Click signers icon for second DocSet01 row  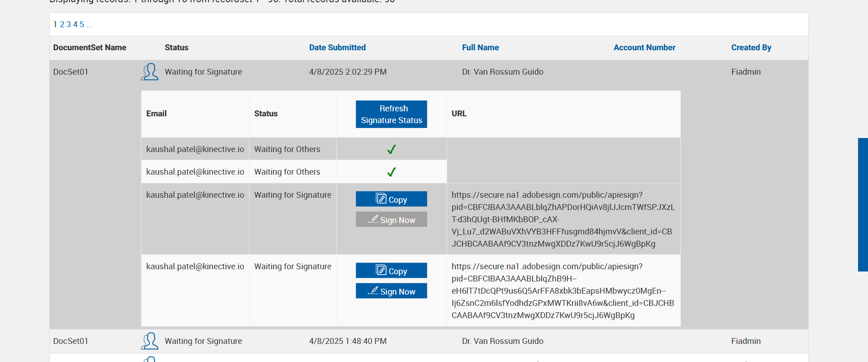click(150, 341)
